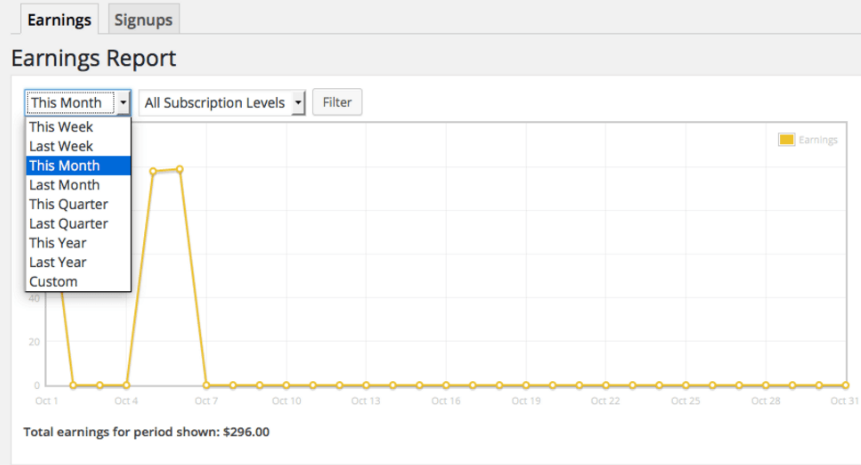Viewport: 861px width, 465px height.
Task: Open the All Subscription Levels dropdown
Action: [222, 103]
